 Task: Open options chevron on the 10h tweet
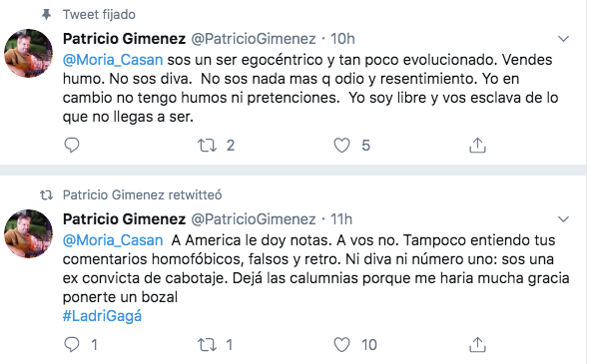[x=563, y=39]
